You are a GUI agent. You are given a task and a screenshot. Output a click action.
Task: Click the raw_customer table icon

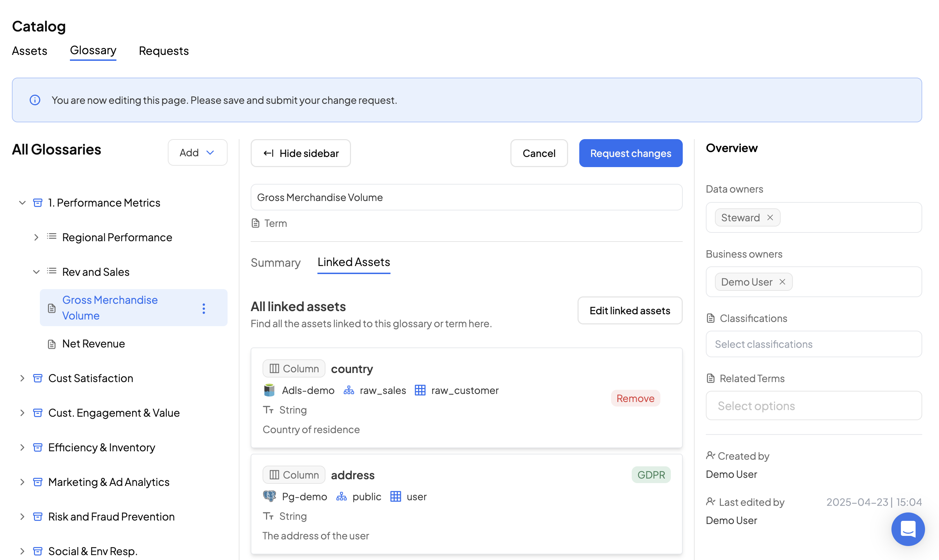(x=420, y=390)
